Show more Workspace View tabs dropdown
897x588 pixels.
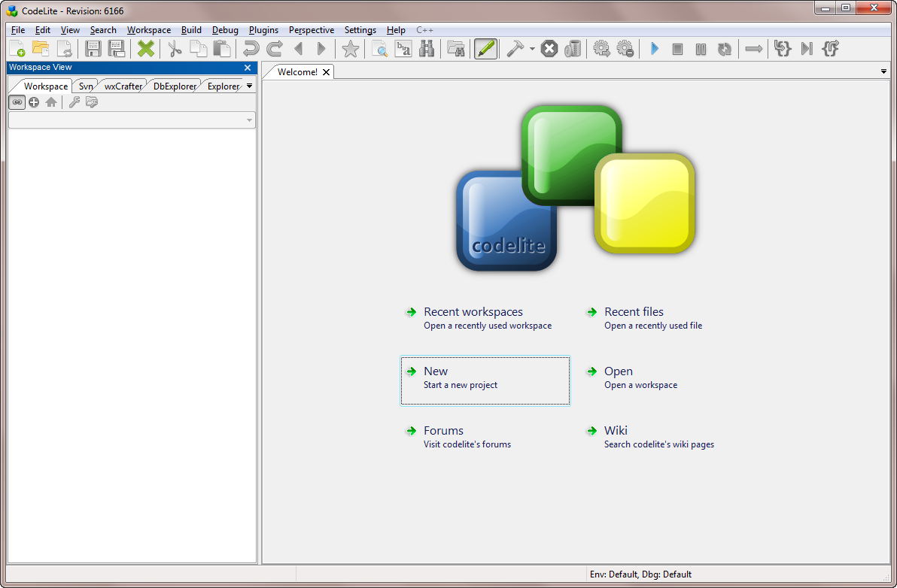click(x=249, y=86)
